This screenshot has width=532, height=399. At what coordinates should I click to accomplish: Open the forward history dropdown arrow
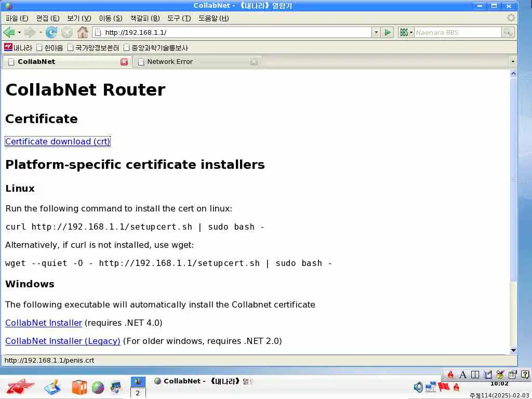point(41,33)
